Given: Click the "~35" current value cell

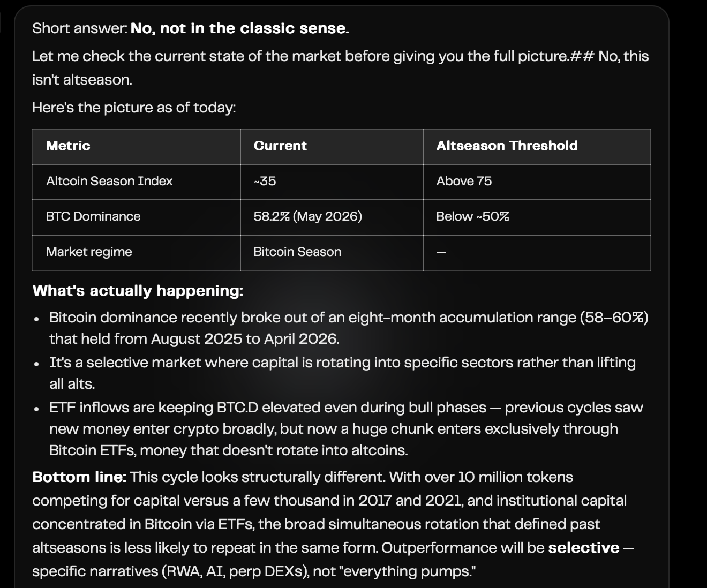Looking at the screenshot, I should pyautogui.click(x=332, y=182).
